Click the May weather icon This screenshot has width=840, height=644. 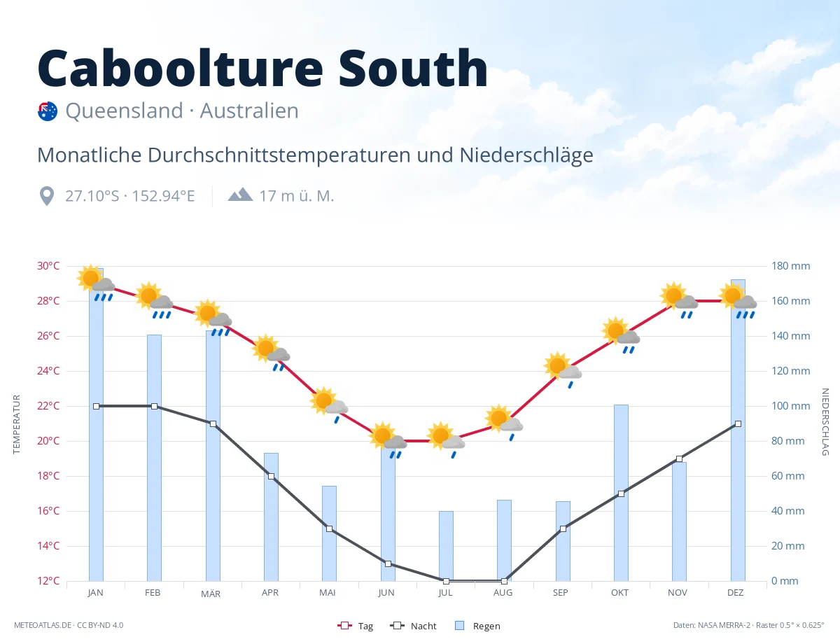tap(330, 405)
